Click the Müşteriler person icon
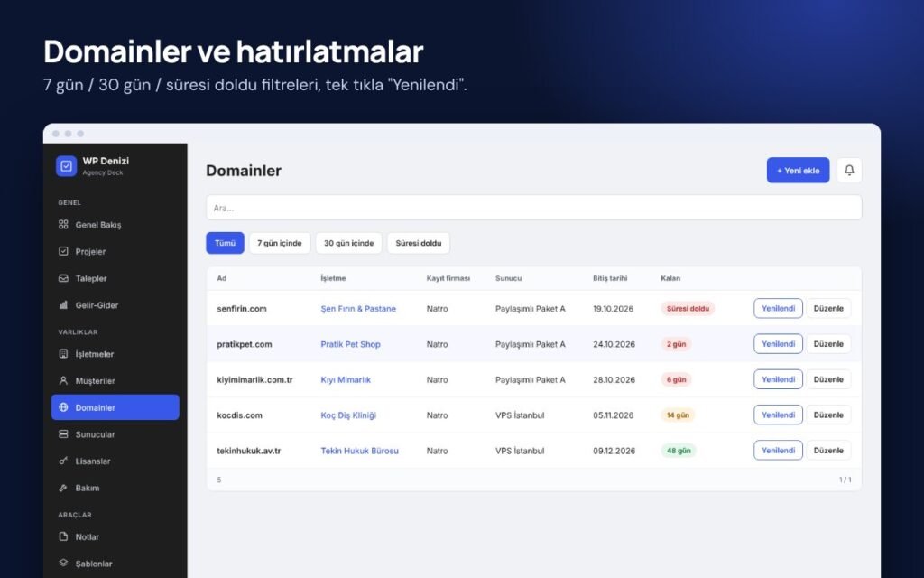The width and height of the screenshot is (924, 578). 64,380
